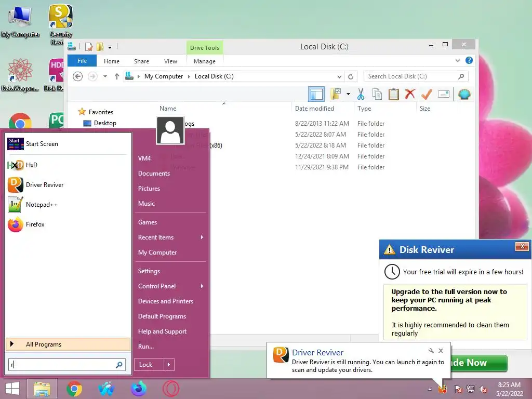The width and height of the screenshot is (532, 399).
Task: Close the Disk Reviver popup
Action: [522, 246]
